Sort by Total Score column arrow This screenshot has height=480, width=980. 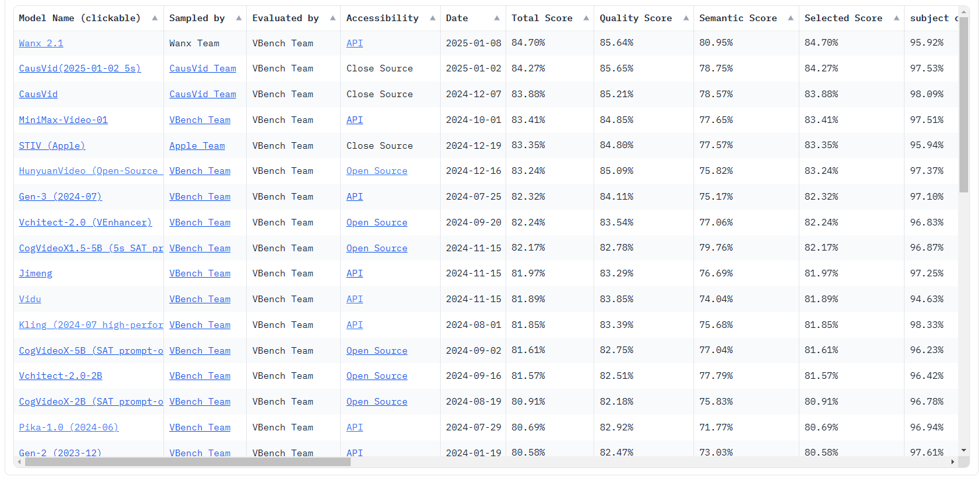point(586,19)
